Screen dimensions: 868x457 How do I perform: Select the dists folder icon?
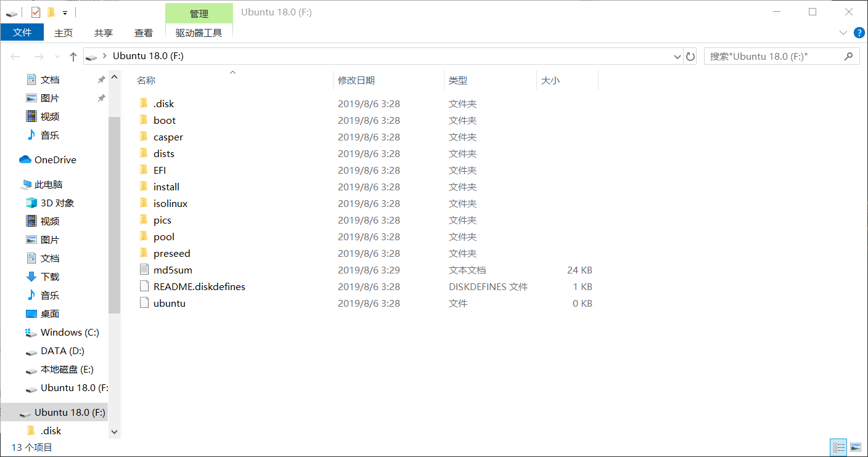(144, 153)
